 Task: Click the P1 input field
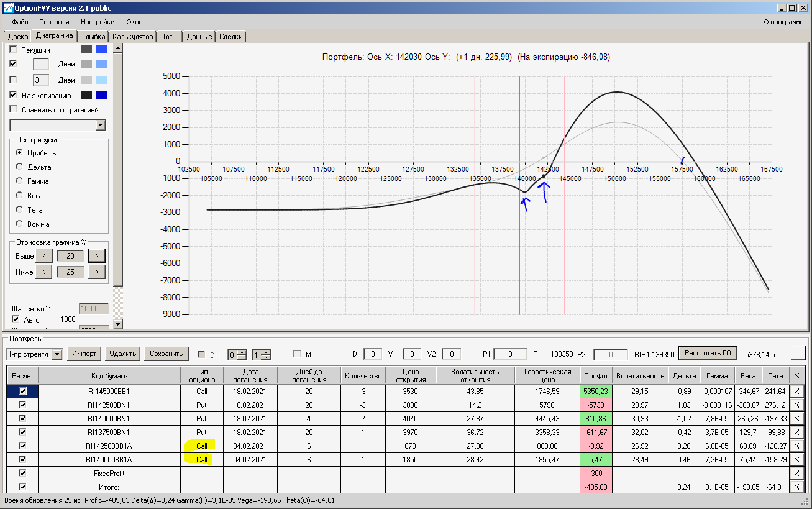(510, 354)
